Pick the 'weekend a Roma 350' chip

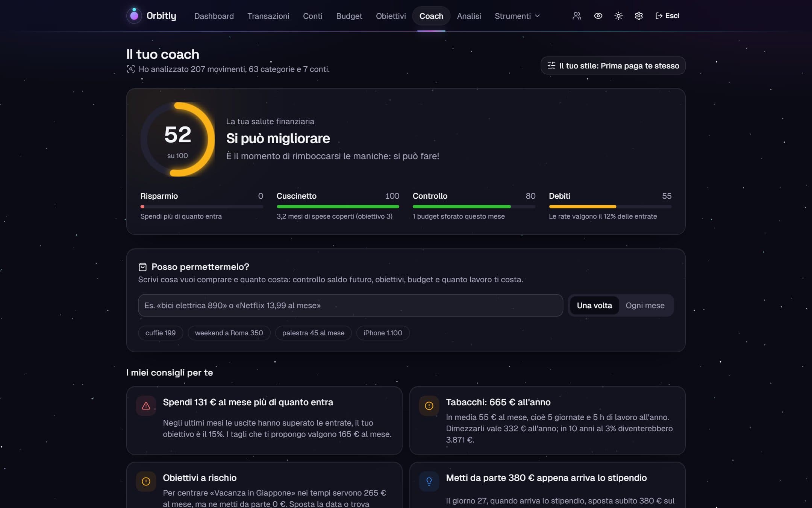pyautogui.click(x=229, y=333)
